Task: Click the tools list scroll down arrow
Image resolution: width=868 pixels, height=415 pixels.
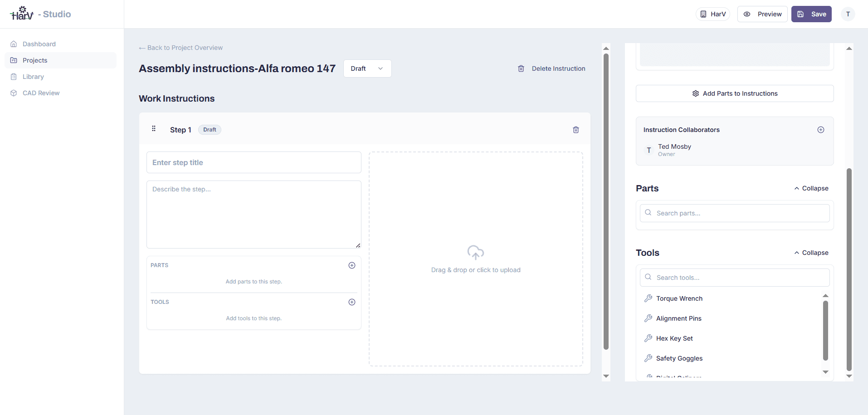Action: click(825, 372)
